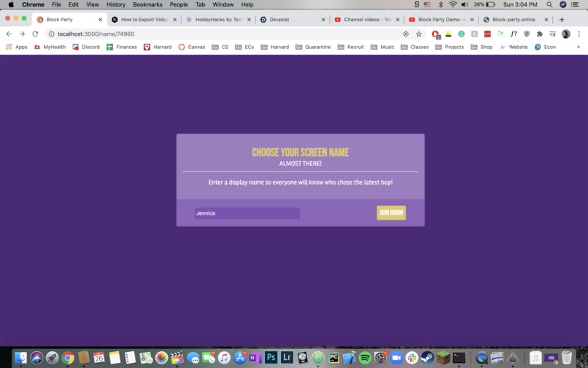Open Minecraft from the Dock
Image resolution: width=588 pixels, height=368 pixels.
pyautogui.click(x=444, y=358)
